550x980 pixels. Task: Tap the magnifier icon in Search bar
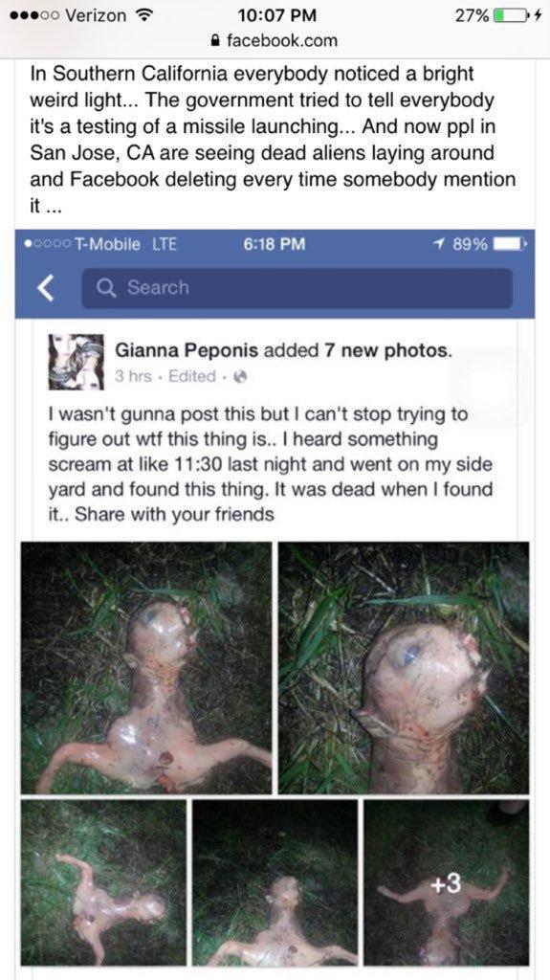[106, 287]
